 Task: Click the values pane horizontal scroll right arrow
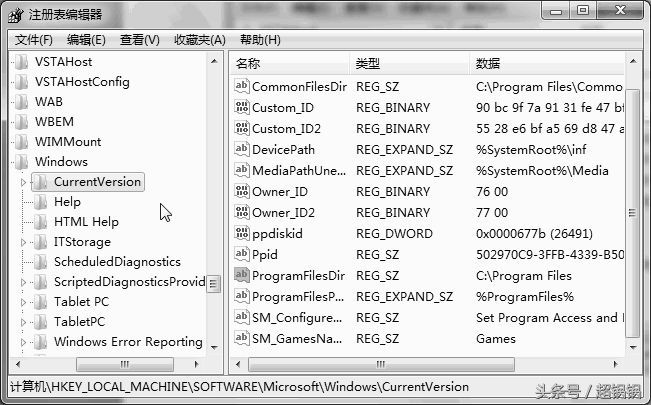616,364
